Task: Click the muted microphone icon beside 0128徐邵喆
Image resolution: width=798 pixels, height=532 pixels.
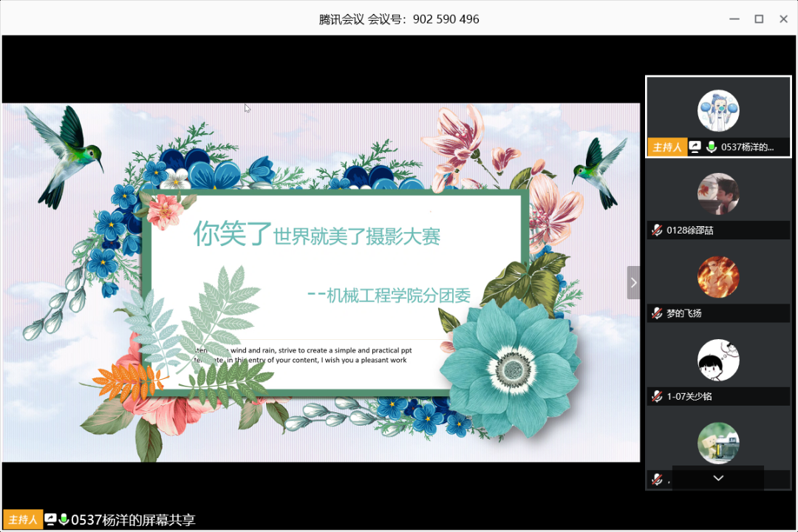Action: click(656, 231)
